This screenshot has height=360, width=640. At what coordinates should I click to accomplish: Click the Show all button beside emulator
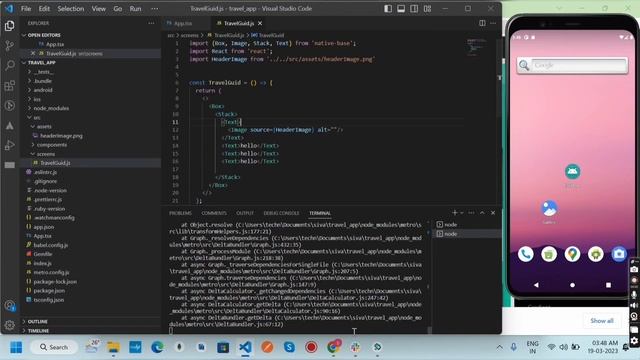pyautogui.click(x=602, y=321)
